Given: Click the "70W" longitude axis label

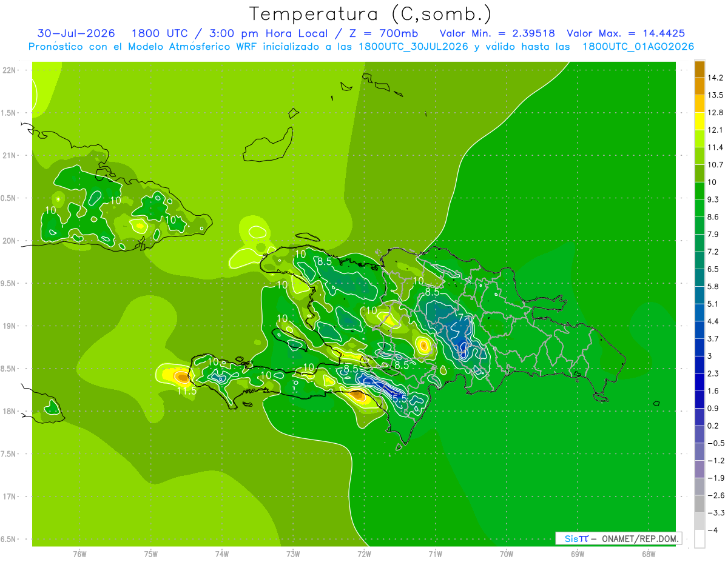Looking at the screenshot, I should 506,554.
